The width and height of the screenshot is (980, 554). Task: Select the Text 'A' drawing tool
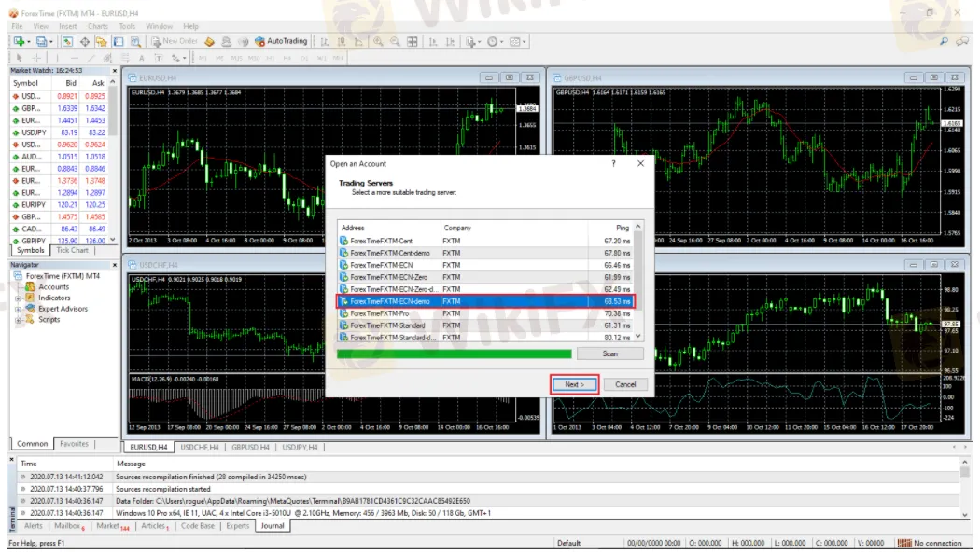(142, 58)
